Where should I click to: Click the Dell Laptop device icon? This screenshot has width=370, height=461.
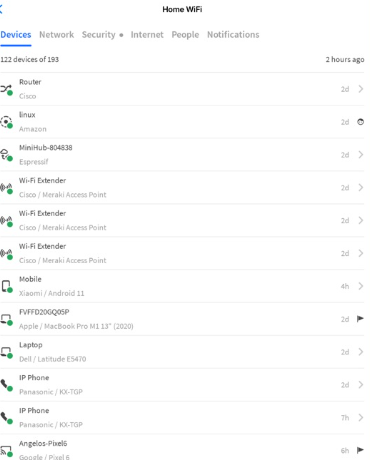point(6,352)
